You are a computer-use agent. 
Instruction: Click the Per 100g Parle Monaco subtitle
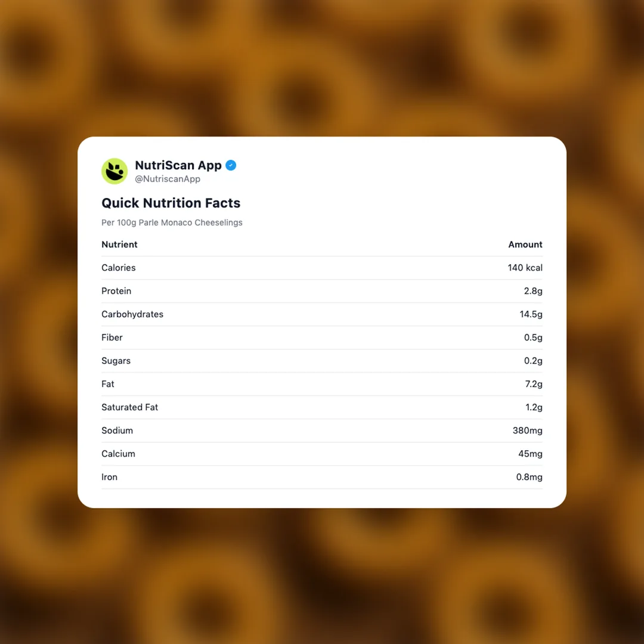tap(172, 222)
